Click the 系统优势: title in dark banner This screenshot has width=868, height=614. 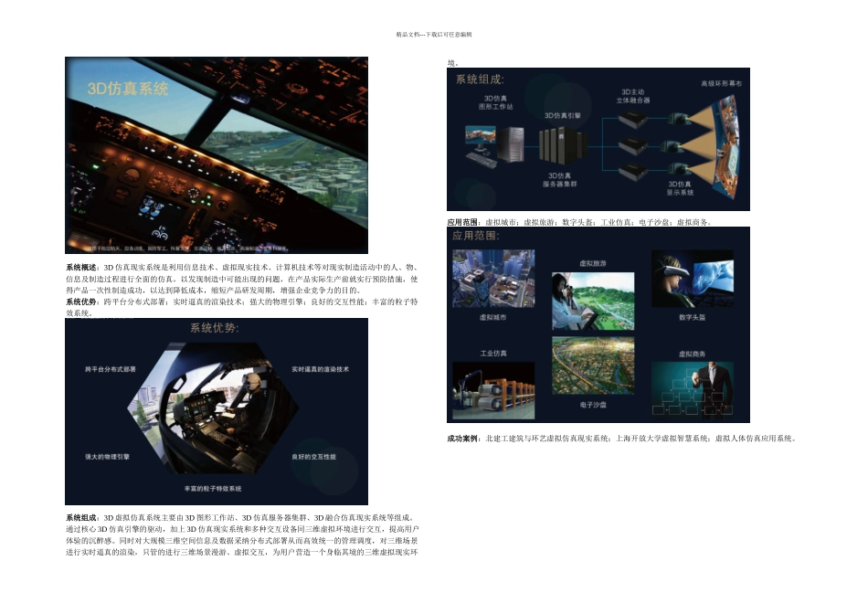click(x=215, y=328)
